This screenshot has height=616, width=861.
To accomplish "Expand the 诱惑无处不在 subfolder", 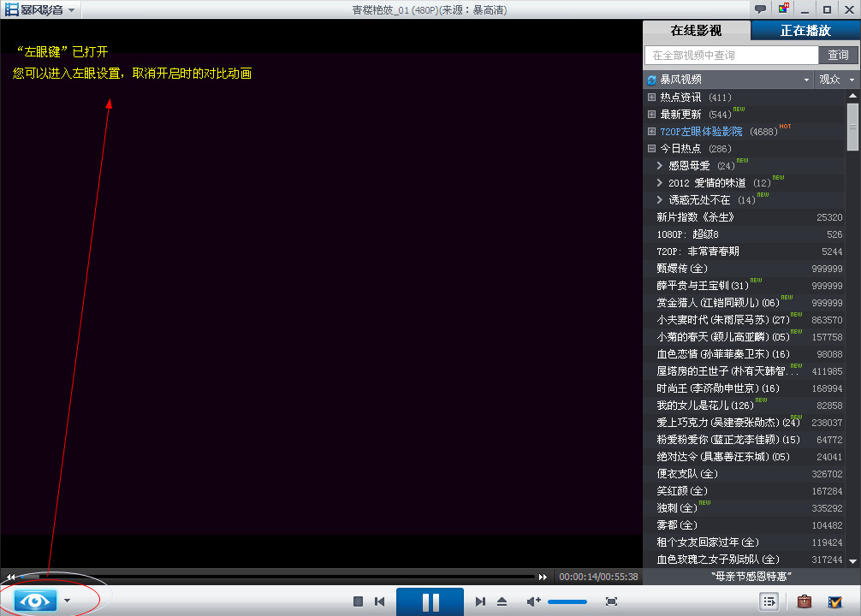I will coord(660,200).
